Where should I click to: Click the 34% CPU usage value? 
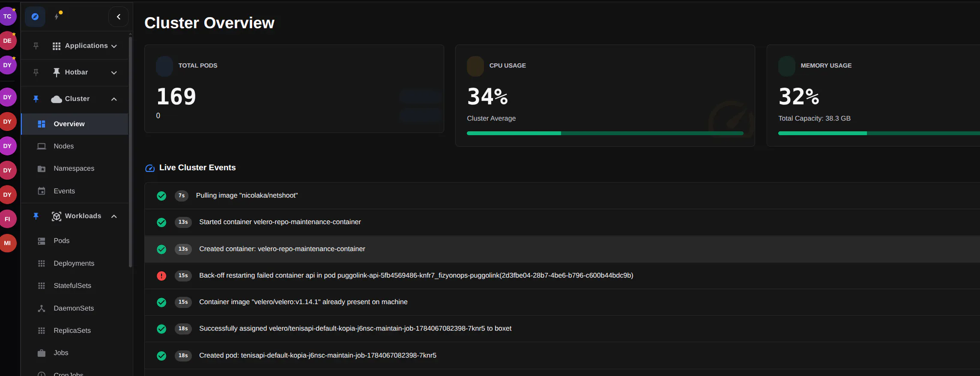tap(487, 97)
